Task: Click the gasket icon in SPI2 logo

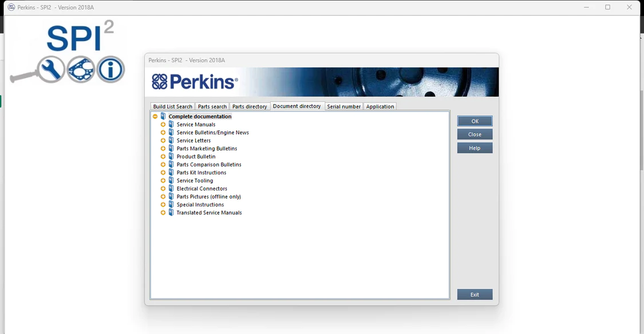Action: point(81,70)
